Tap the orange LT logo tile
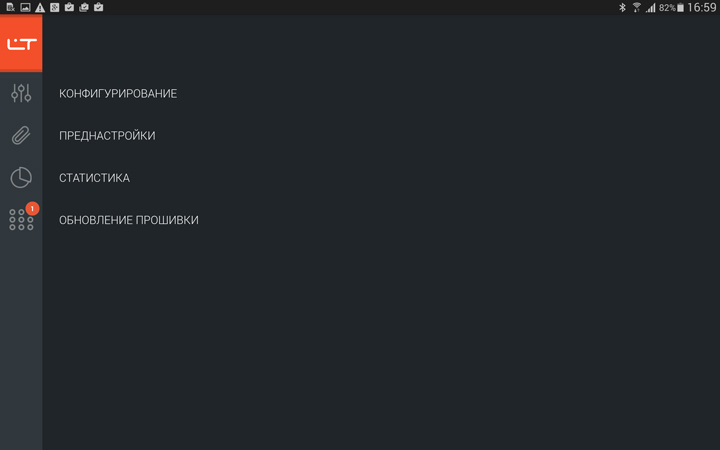This screenshot has width=720, height=450. (x=21, y=44)
